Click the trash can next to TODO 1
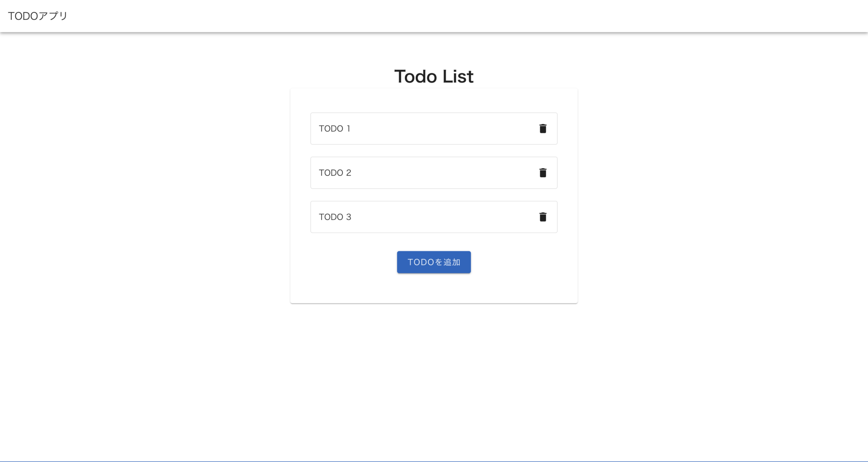The image size is (868, 462). (543, 128)
